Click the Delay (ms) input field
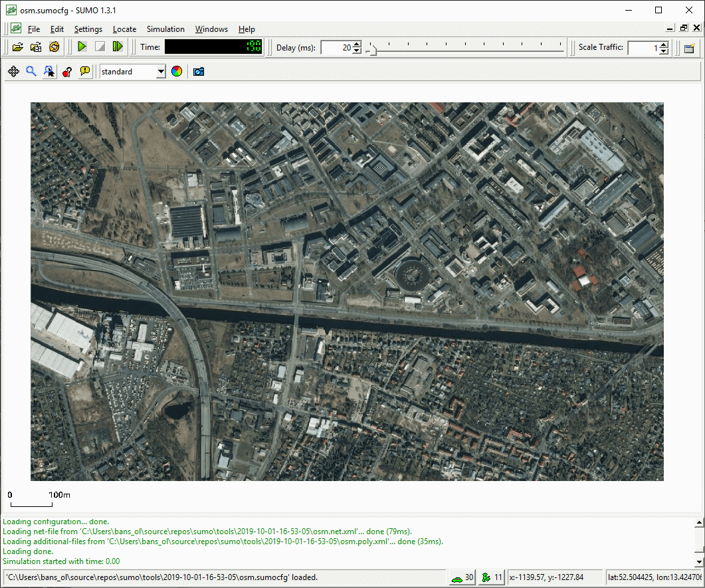The width and height of the screenshot is (705, 588). coord(336,48)
